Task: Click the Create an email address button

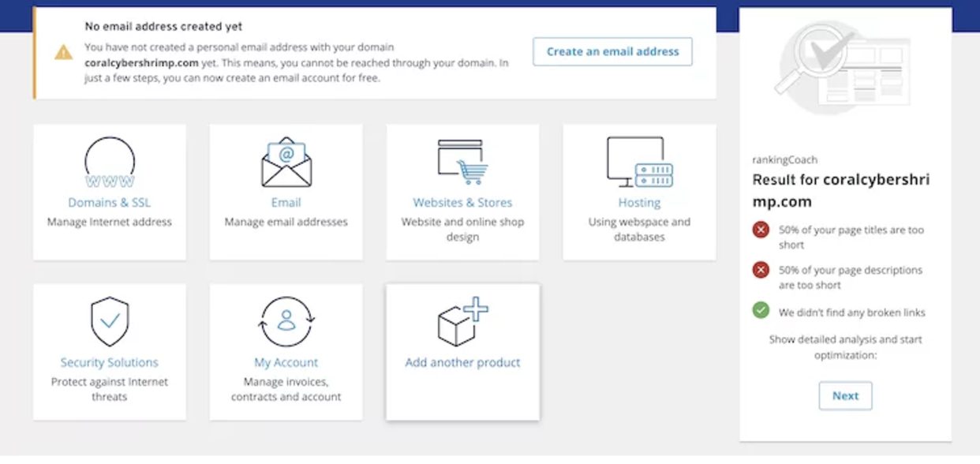Action: tap(612, 51)
